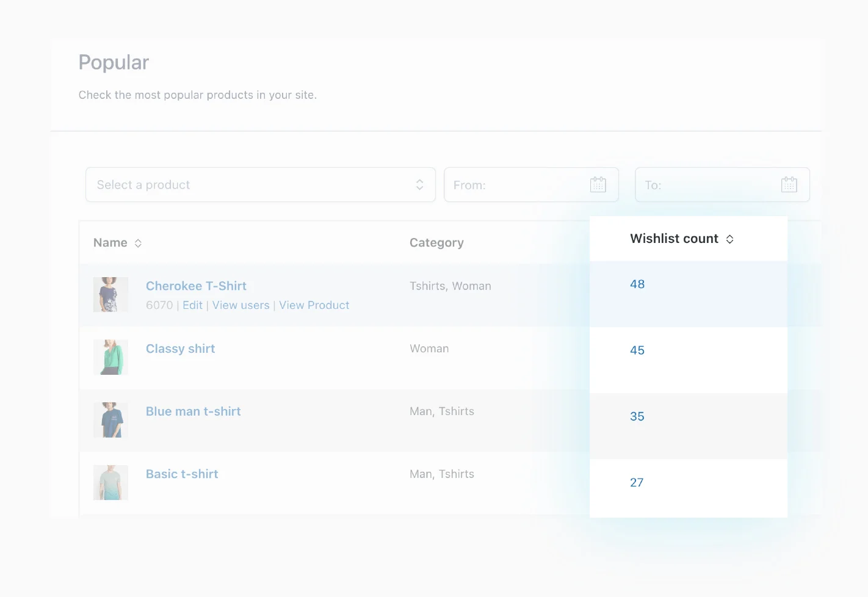Open the Blue man t-shirt link
The height and width of the screenshot is (597, 868).
tap(193, 411)
